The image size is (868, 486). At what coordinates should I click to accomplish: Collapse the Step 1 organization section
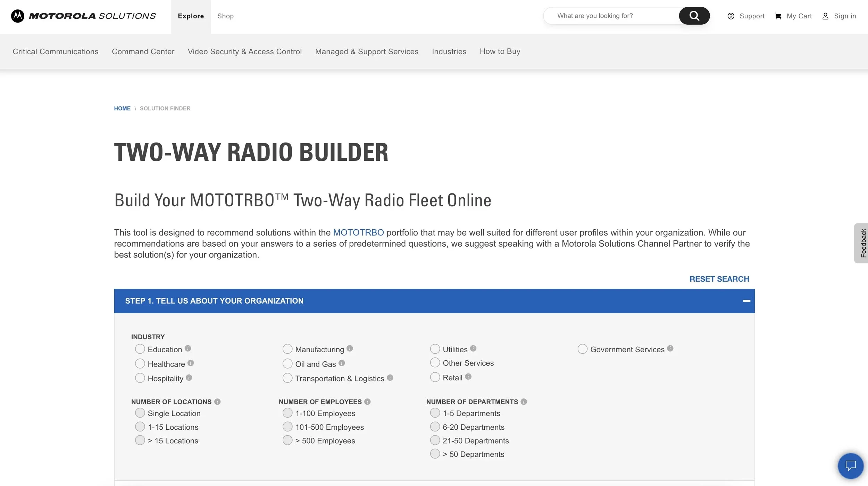[x=746, y=301]
